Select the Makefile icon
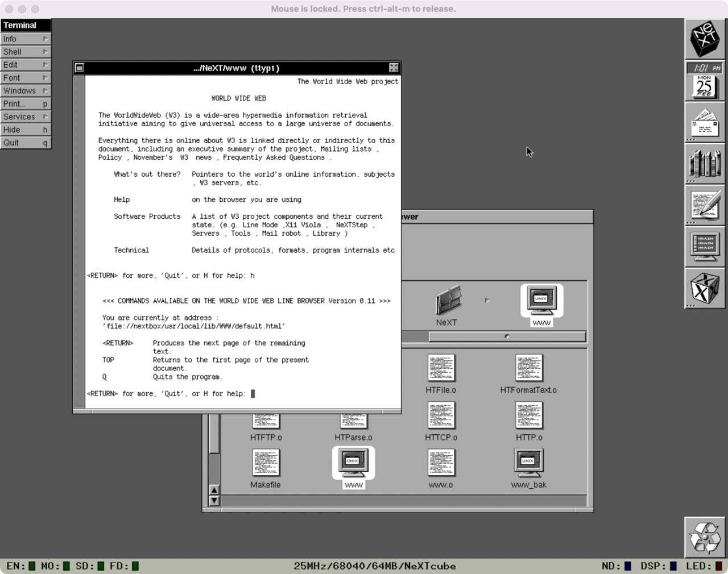The image size is (728, 574). (x=266, y=463)
